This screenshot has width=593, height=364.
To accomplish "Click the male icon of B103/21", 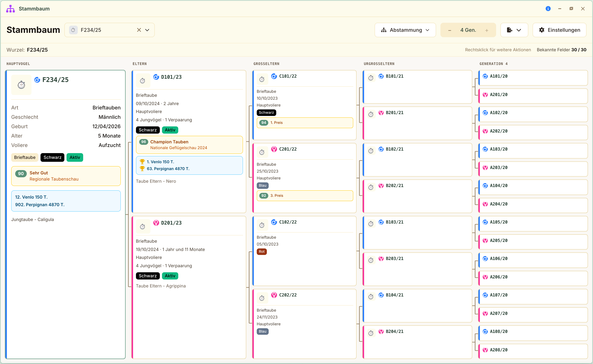I will (381, 222).
